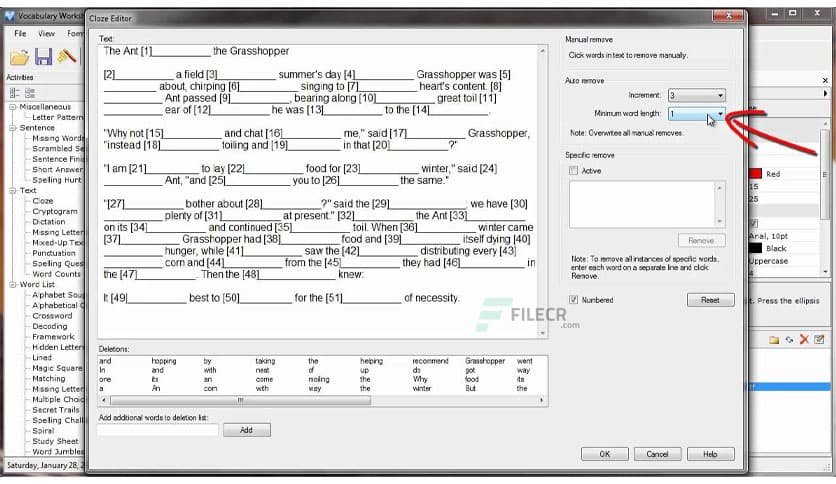Click the cloze text area scroll down arrow
This screenshot has height=484, width=836.
[542, 333]
